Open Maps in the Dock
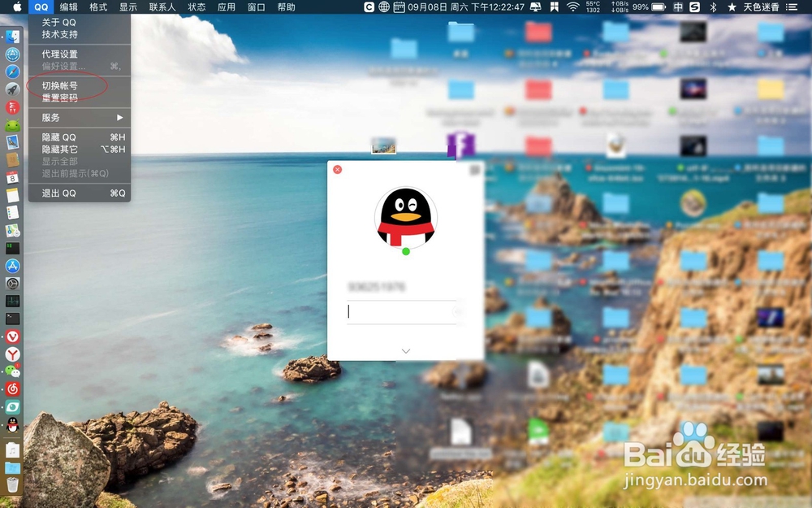This screenshot has height=508, width=812. (x=12, y=231)
